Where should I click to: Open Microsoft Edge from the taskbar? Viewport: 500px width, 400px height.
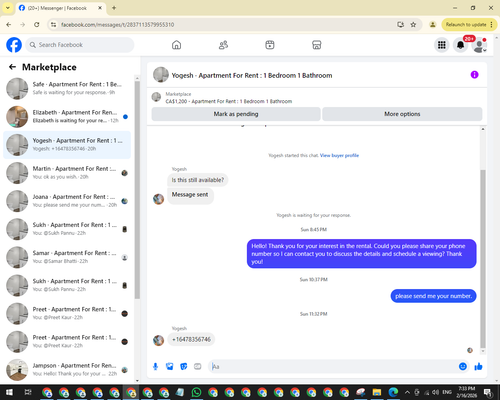point(393,392)
